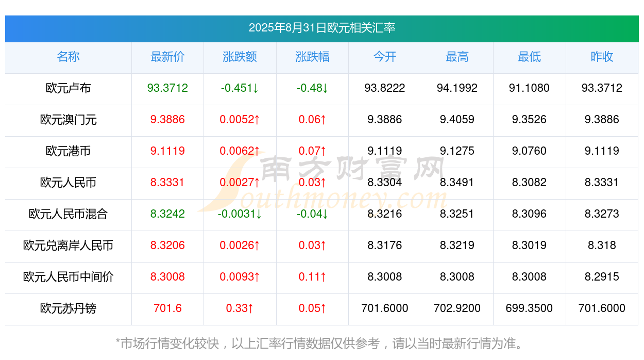Select the 今开 column header
Viewport: 644px width, 360px height.
point(385,57)
